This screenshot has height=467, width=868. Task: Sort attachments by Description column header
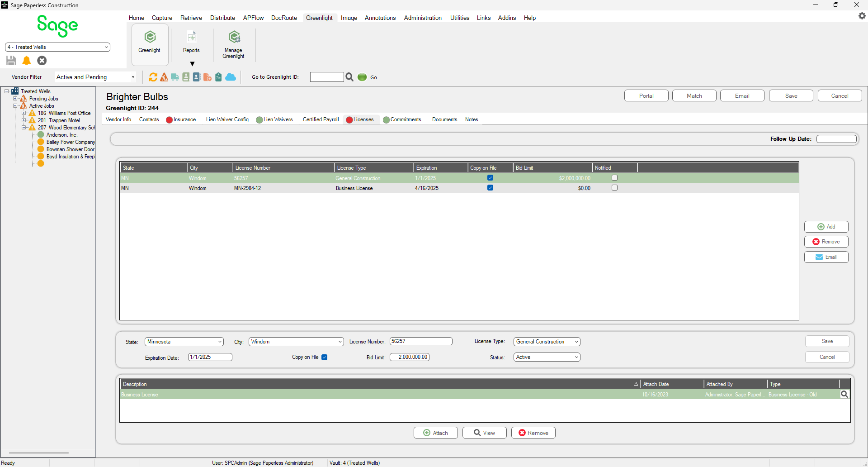tap(380, 384)
